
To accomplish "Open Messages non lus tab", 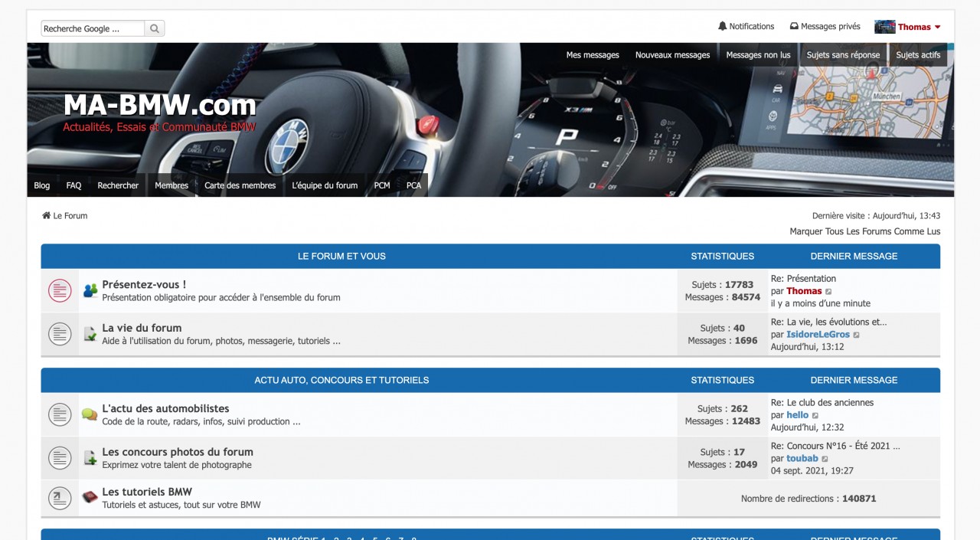I will (x=758, y=55).
